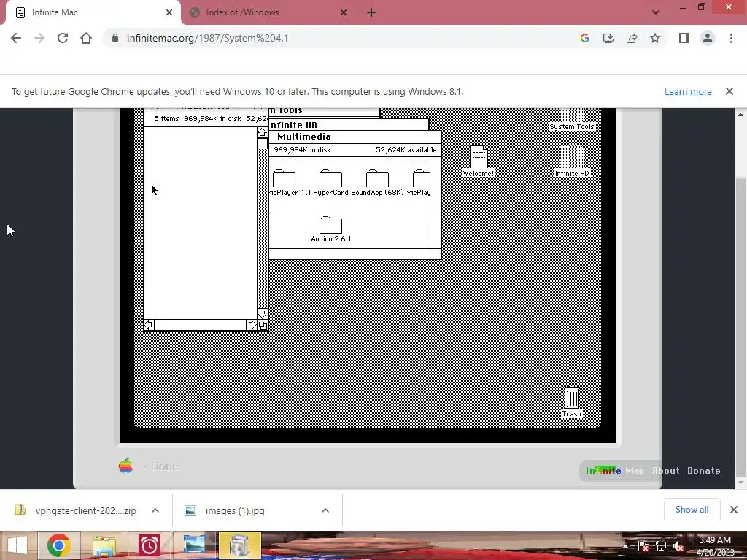Close the Infinite Mac tab

click(x=169, y=12)
